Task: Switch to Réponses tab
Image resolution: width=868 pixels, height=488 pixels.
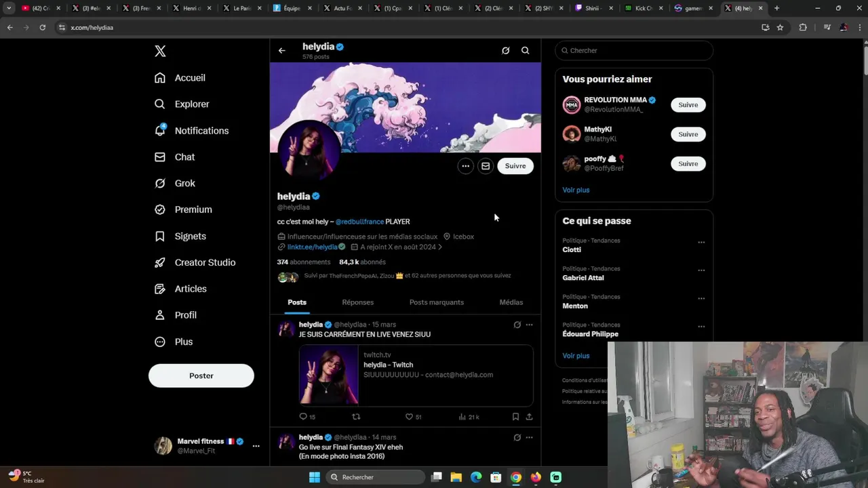Action: pyautogui.click(x=358, y=302)
